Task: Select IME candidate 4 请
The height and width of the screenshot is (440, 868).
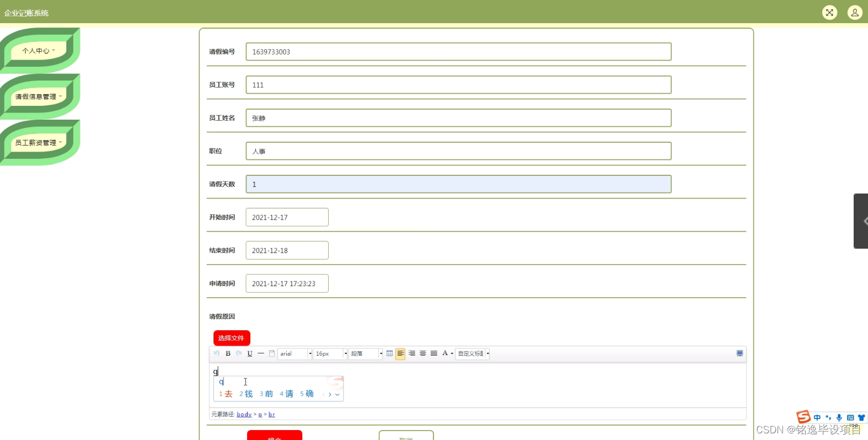Action: [x=287, y=394]
